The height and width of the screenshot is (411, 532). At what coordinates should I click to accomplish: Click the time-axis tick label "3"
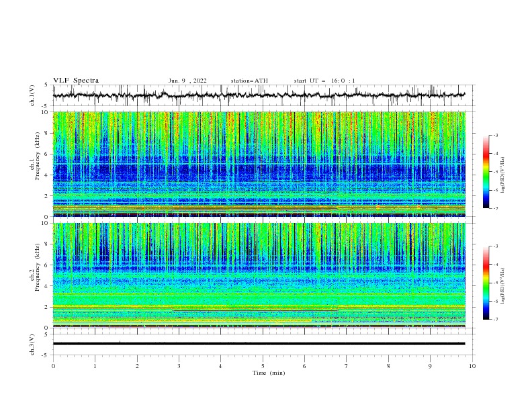179,366
